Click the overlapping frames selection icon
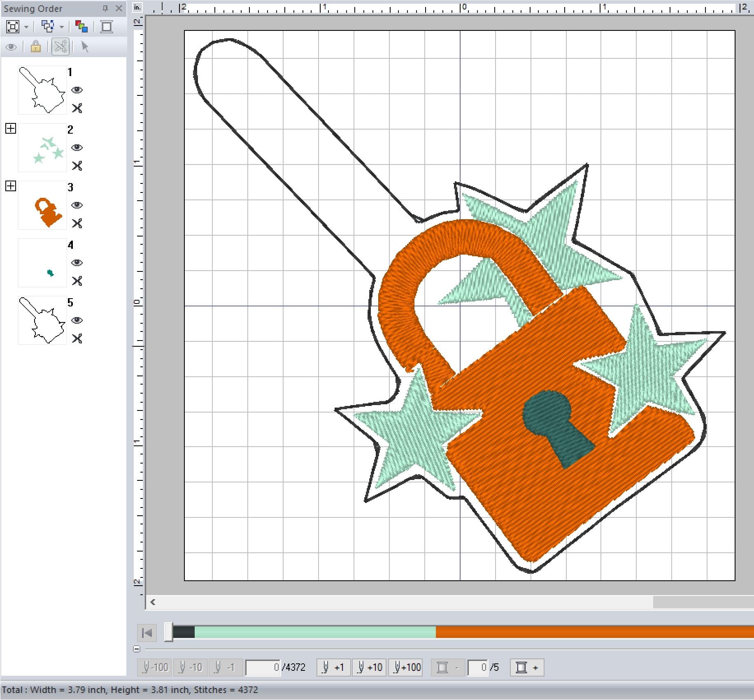The height and width of the screenshot is (700, 754). (x=48, y=27)
